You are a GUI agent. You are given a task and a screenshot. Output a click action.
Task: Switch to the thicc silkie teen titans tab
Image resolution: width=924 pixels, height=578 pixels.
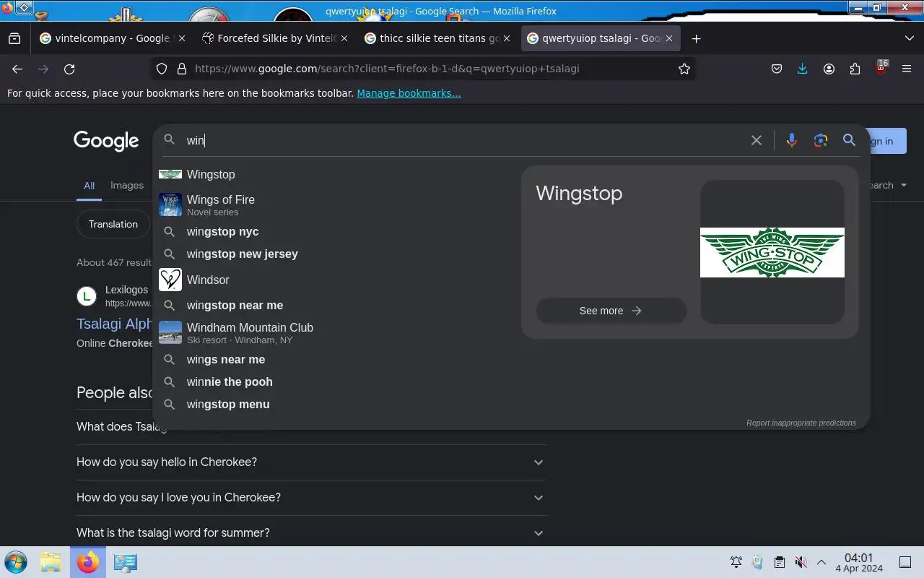tap(437, 38)
